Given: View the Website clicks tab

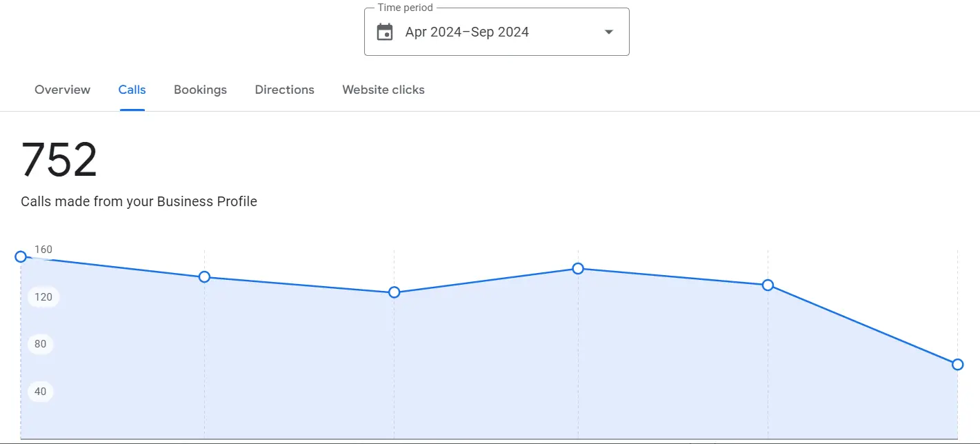Looking at the screenshot, I should (383, 90).
